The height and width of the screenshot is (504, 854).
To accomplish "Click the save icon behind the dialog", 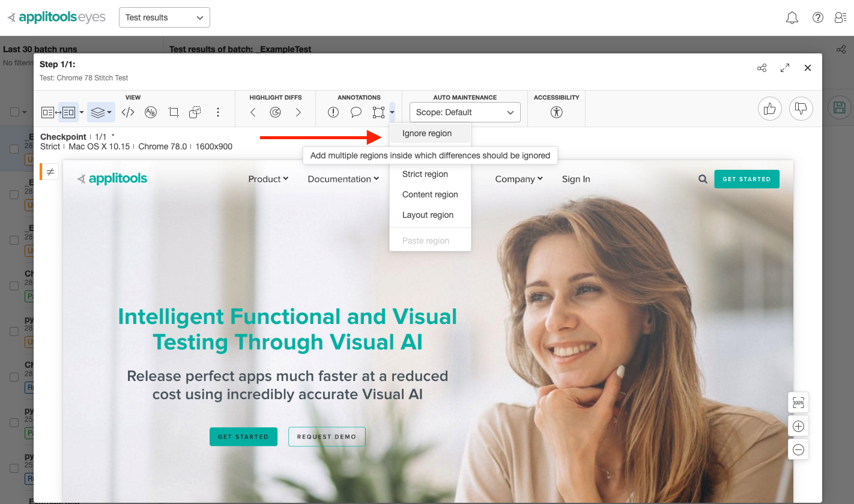I will click(840, 107).
